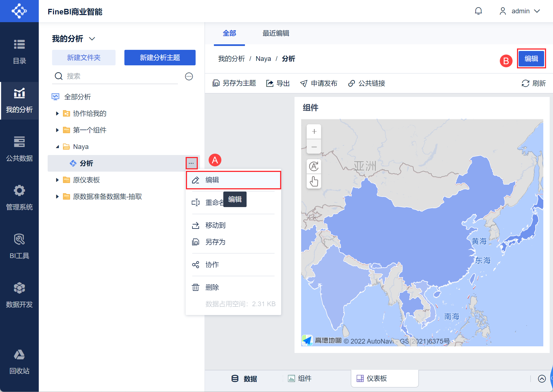Collapse the Naya folder

coord(57,147)
